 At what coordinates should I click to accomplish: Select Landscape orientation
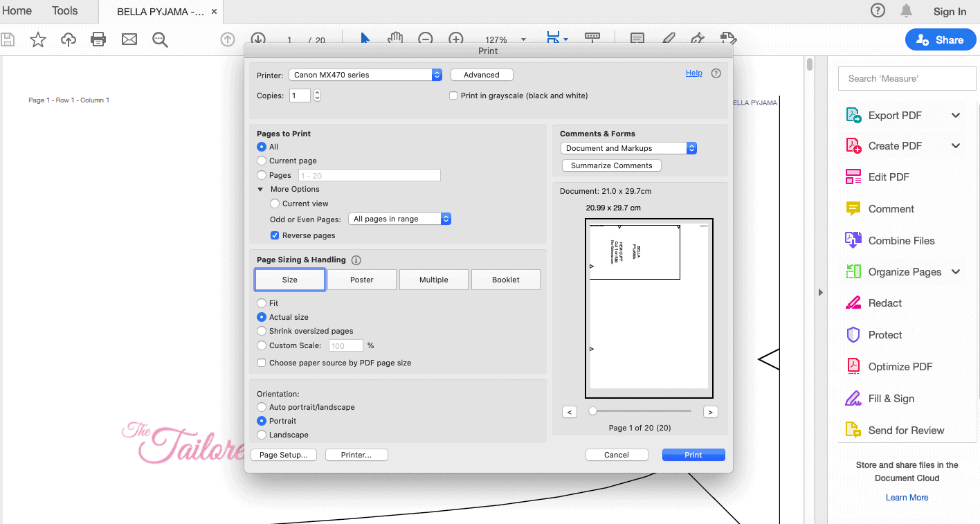coord(262,435)
